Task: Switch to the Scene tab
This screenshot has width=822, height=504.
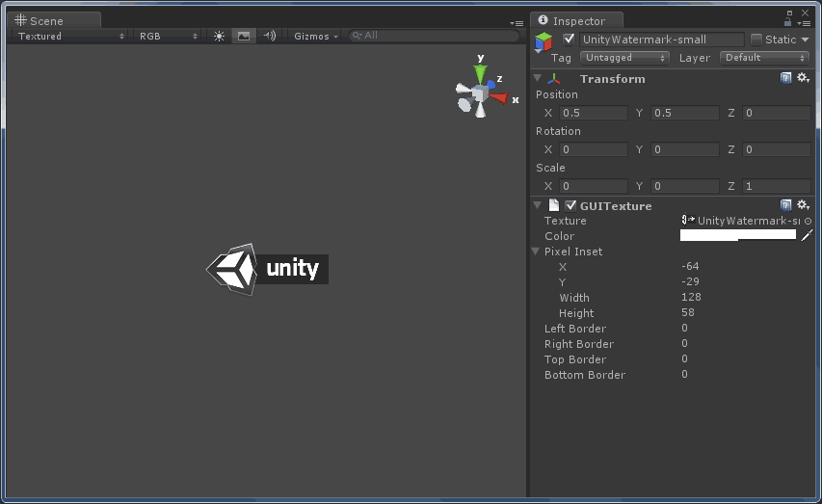Action: (x=54, y=20)
